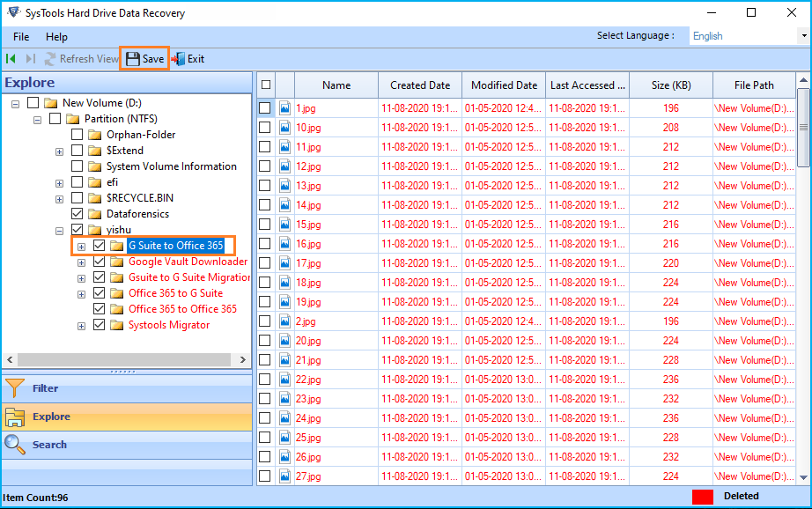The height and width of the screenshot is (509, 812).
Task: Click the folder icon of Partition (NTFS)
Action: 72,119
